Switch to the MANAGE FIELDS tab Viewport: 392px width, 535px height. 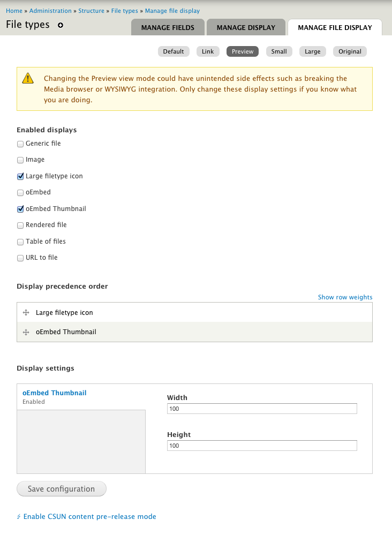click(x=167, y=27)
